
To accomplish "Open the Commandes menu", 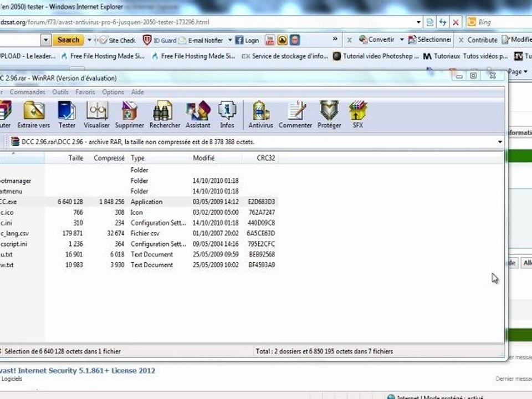I will tap(28, 92).
